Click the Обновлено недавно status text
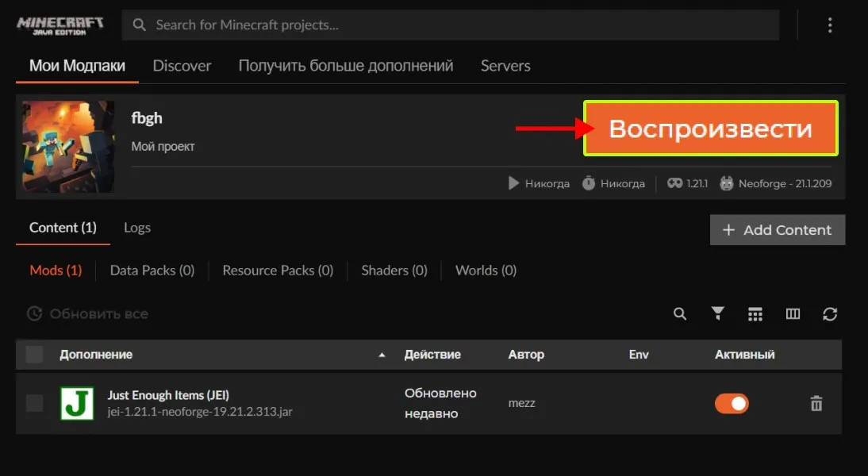868x476 pixels. (x=440, y=403)
